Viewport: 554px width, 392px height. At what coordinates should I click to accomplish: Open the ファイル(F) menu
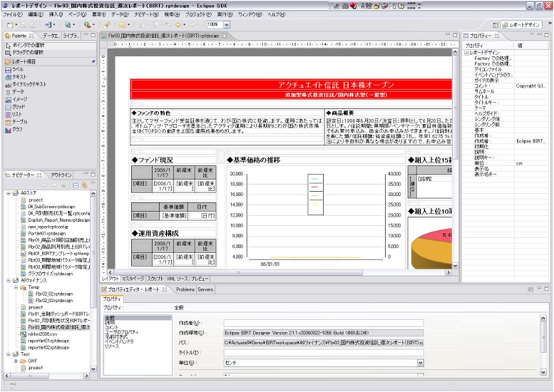click(x=13, y=15)
